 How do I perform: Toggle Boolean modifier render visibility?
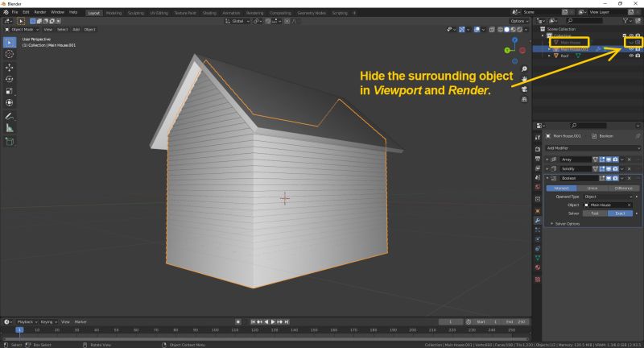click(x=615, y=178)
